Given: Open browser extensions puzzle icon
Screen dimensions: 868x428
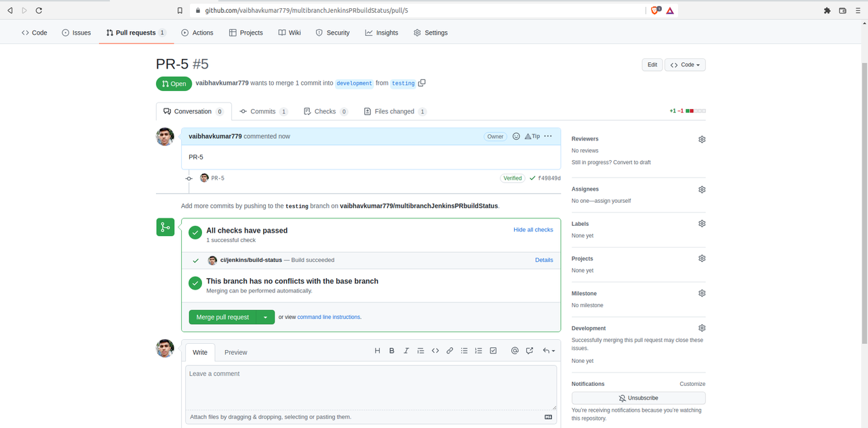Looking at the screenshot, I should 827,10.
